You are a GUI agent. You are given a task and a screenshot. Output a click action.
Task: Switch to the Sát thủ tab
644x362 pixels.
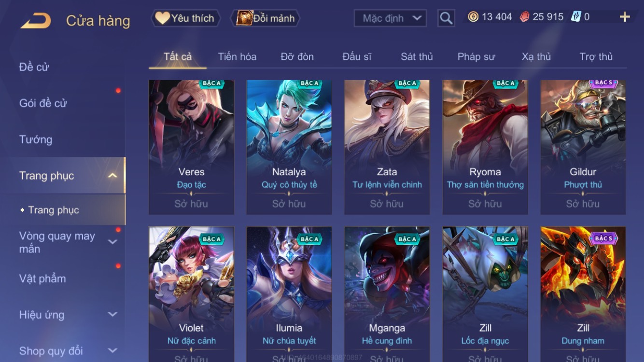(417, 56)
